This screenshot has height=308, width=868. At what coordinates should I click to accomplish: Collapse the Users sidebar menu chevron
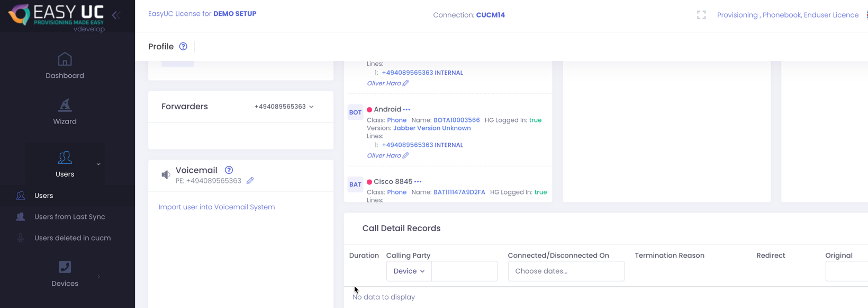point(98,164)
